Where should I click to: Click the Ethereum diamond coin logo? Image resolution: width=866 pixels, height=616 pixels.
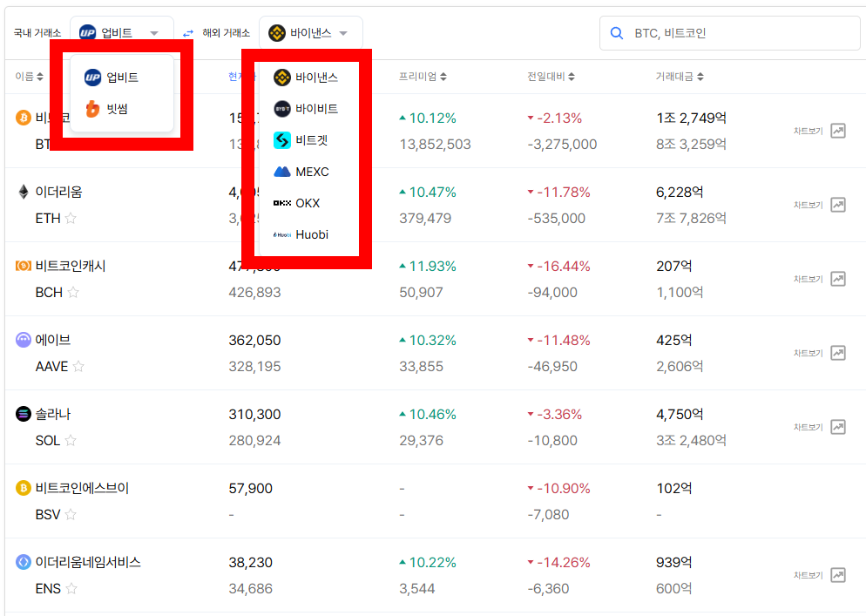coord(24,192)
